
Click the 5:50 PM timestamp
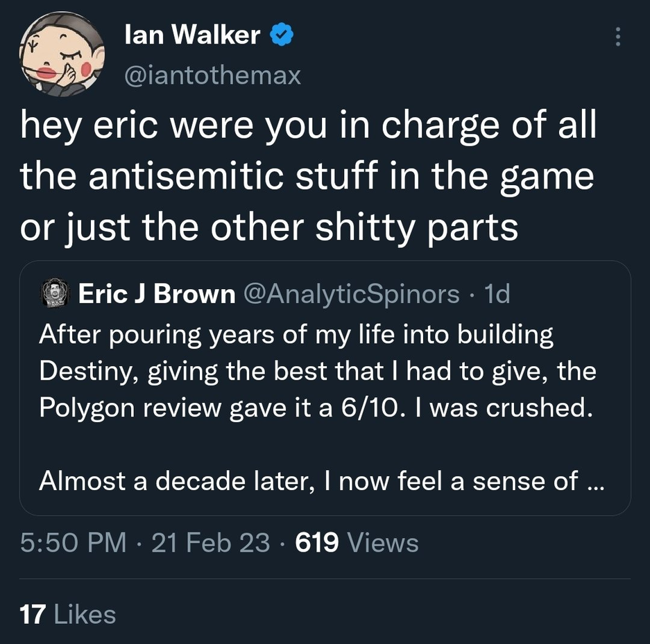click(73, 542)
